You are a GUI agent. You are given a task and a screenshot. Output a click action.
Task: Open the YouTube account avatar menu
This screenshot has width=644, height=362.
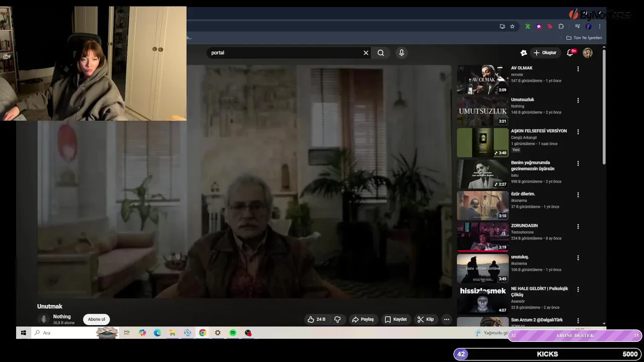point(588,53)
